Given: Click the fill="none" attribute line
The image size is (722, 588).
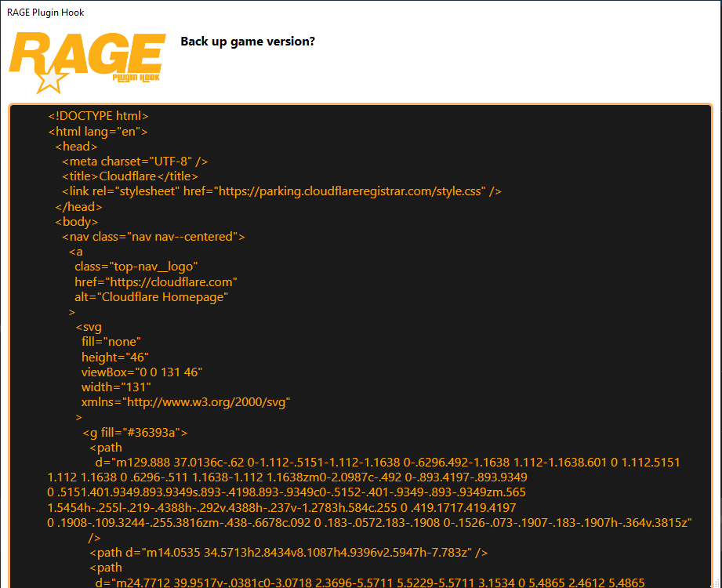Looking at the screenshot, I should (111, 342).
